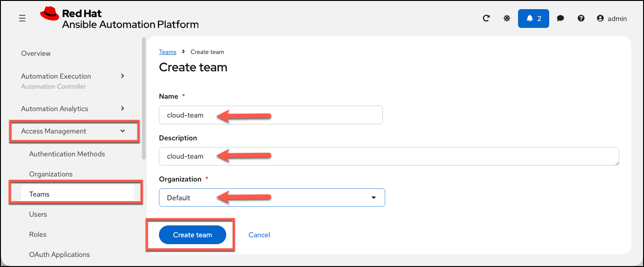Open the Overview page
The image size is (644, 267).
tap(36, 53)
